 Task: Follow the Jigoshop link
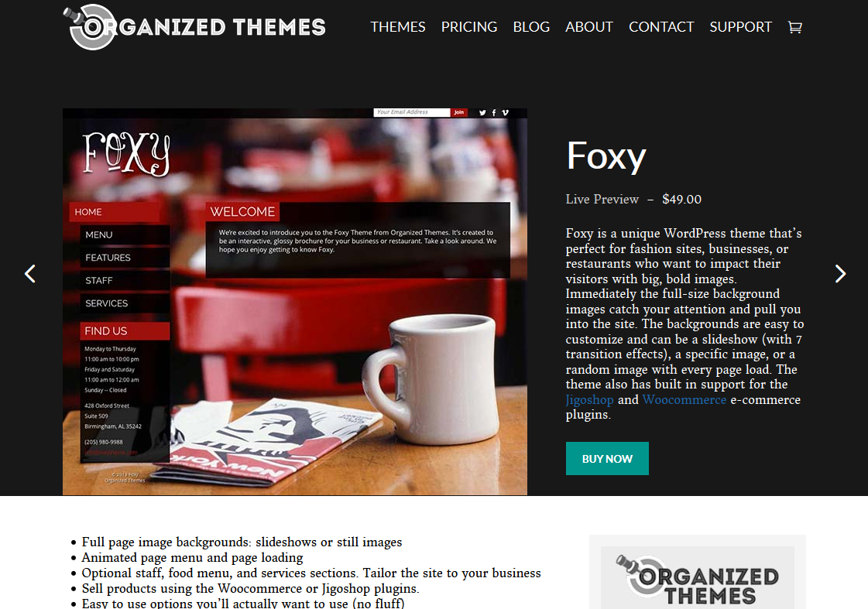589,399
